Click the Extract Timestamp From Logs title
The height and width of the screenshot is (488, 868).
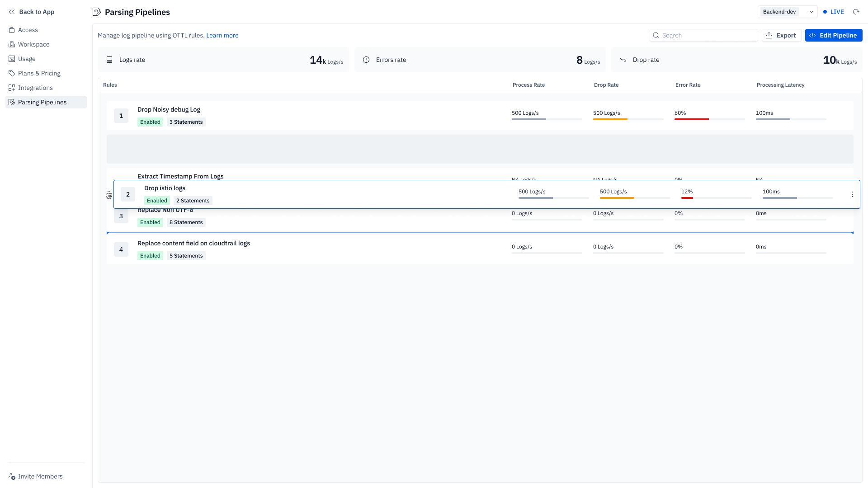[180, 176]
